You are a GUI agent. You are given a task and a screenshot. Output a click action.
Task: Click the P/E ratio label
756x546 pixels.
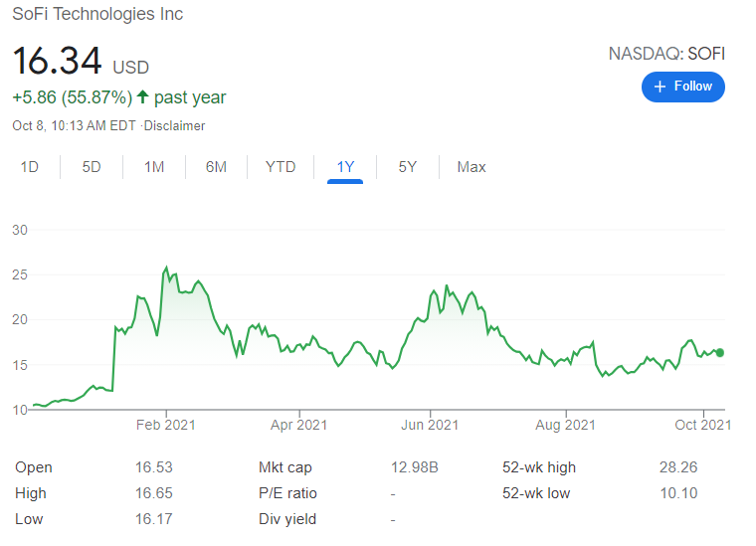coord(287,493)
